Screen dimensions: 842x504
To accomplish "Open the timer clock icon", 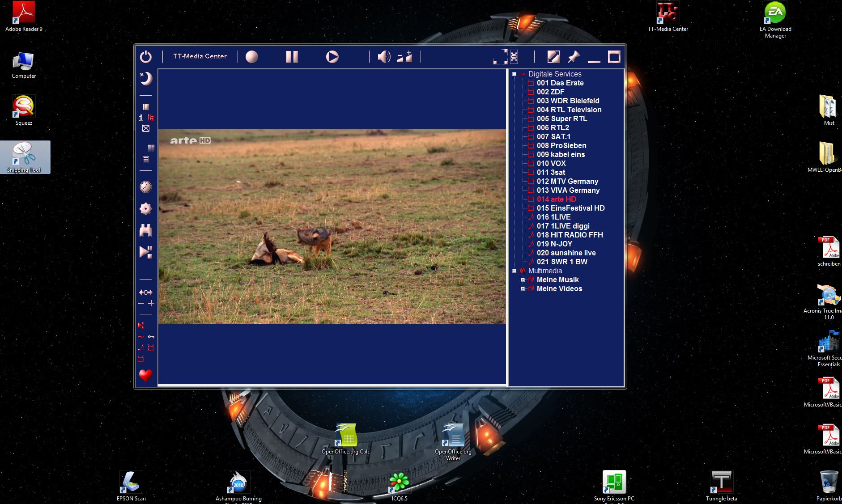I will pos(146,187).
